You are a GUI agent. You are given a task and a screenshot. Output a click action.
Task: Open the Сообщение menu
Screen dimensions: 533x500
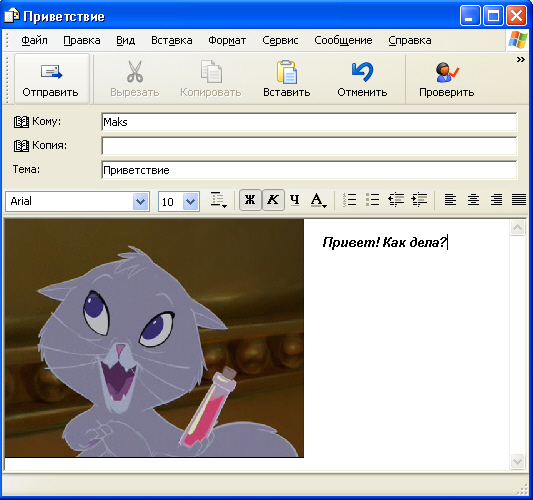coord(343,40)
